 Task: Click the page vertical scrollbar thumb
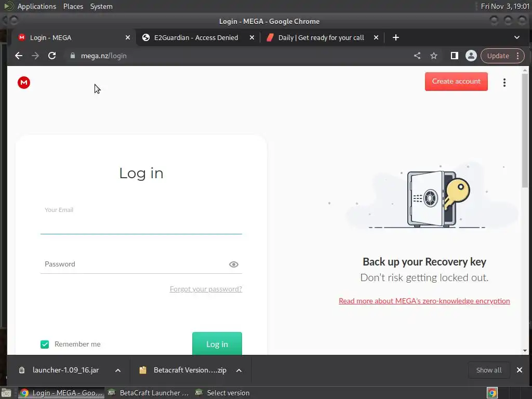coord(525,129)
